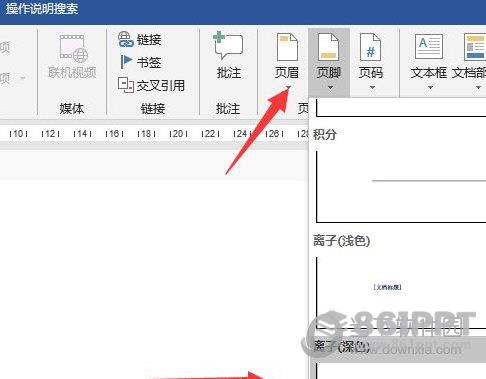Expand the 页码 dropdown arrow
This screenshot has height=379, width=486.
(372, 87)
